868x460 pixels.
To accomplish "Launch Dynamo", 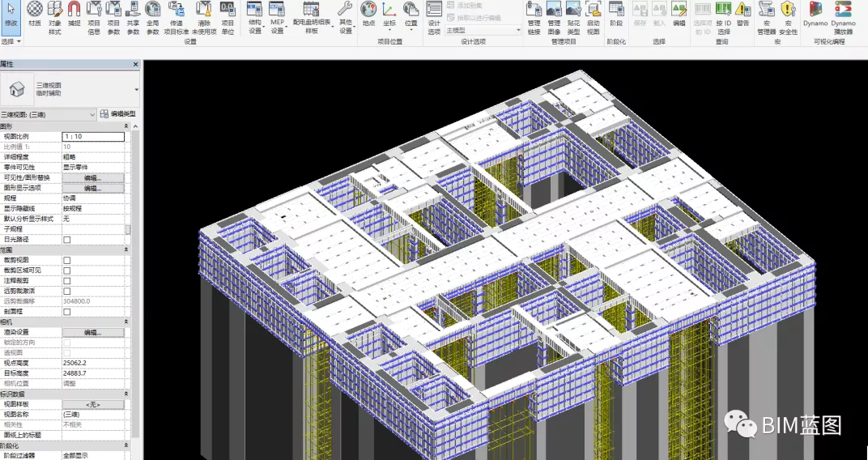I will (815, 15).
